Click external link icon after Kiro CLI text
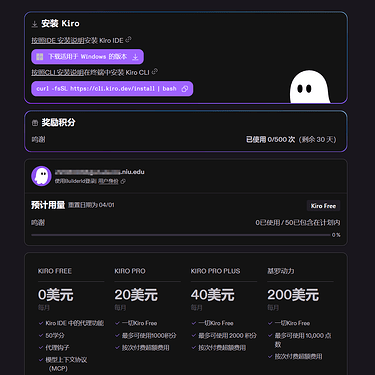Viewport: 375px width, 375px height. (x=155, y=72)
